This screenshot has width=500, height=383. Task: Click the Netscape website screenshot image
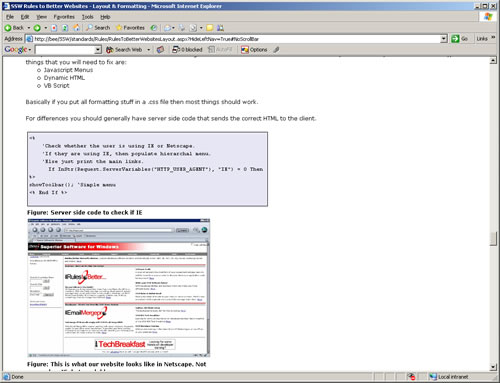(x=119, y=288)
